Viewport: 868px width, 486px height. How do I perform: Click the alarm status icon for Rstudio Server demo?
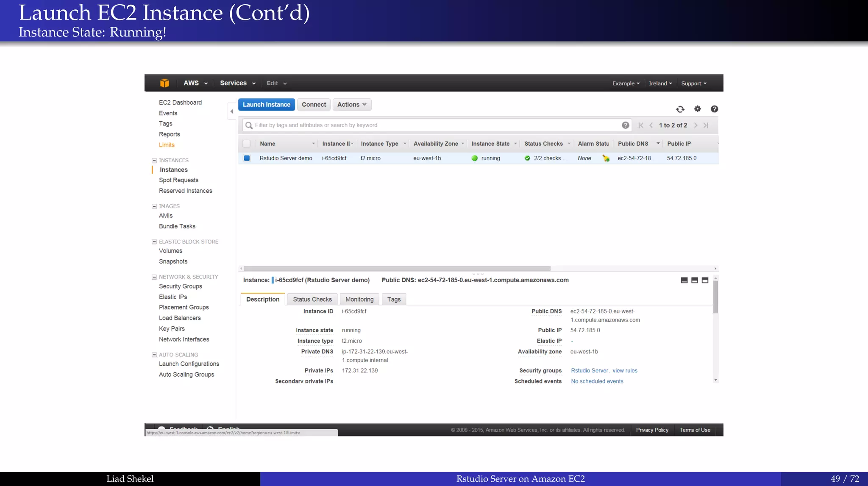click(606, 158)
